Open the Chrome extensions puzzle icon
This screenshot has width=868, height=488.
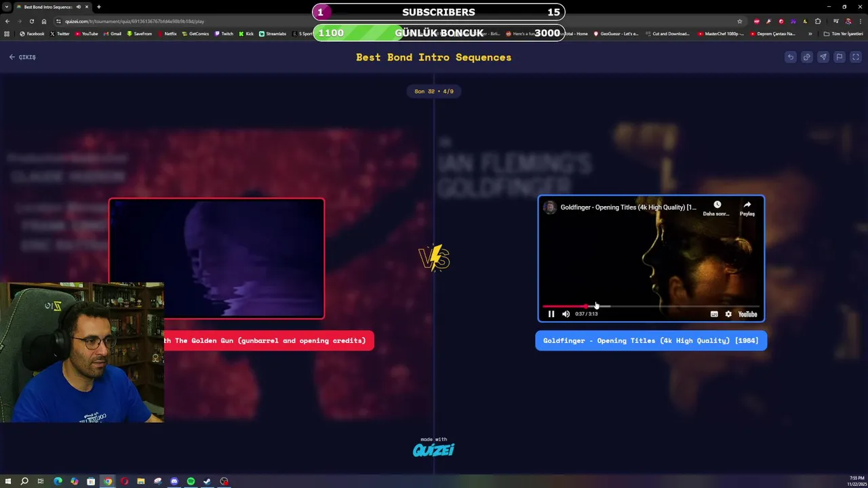(818, 21)
